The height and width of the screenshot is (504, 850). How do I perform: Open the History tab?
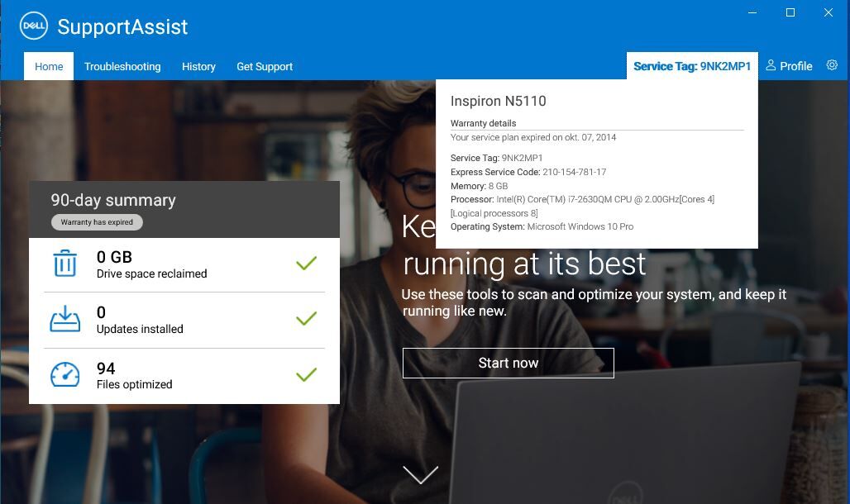point(198,66)
